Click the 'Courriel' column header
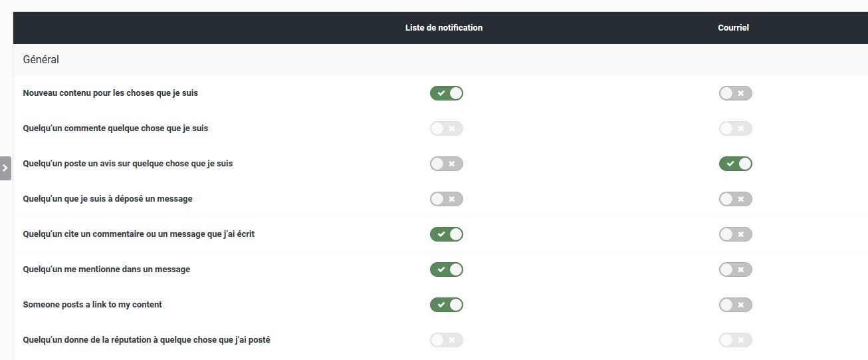The height and width of the screenshot is (360, 868). click(733, 28)
